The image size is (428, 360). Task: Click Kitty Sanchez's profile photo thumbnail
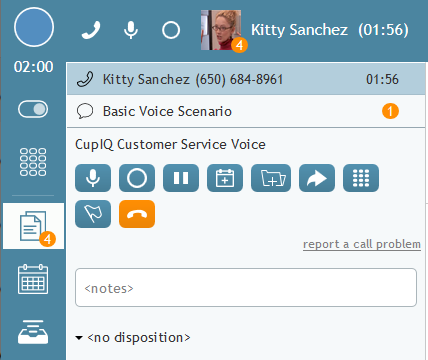coord(221,30)
